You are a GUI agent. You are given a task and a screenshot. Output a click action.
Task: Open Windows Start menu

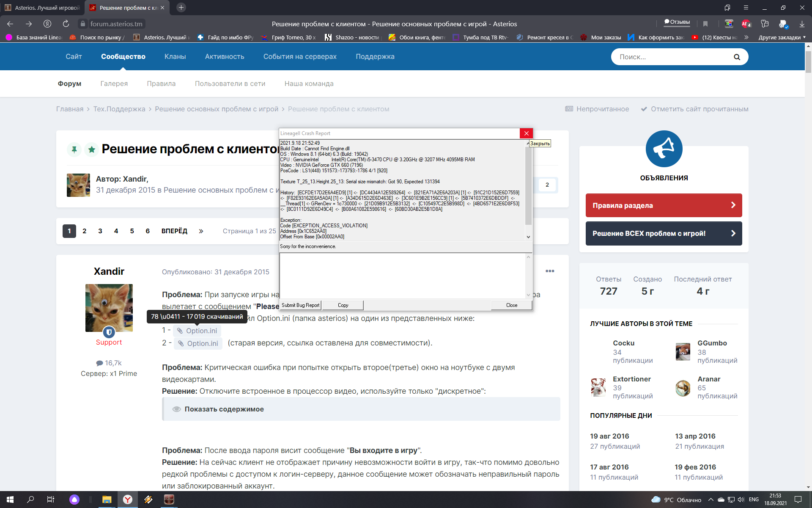(10, 500)
